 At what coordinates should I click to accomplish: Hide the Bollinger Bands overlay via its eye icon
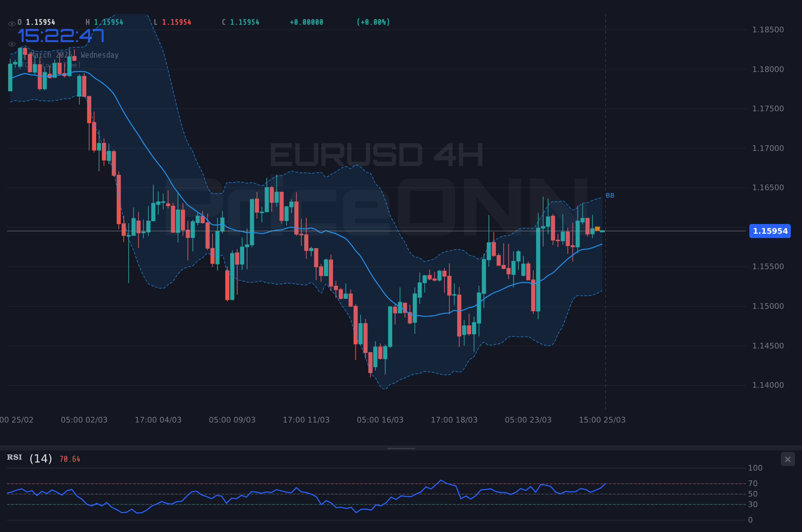[x=12, y=44]
